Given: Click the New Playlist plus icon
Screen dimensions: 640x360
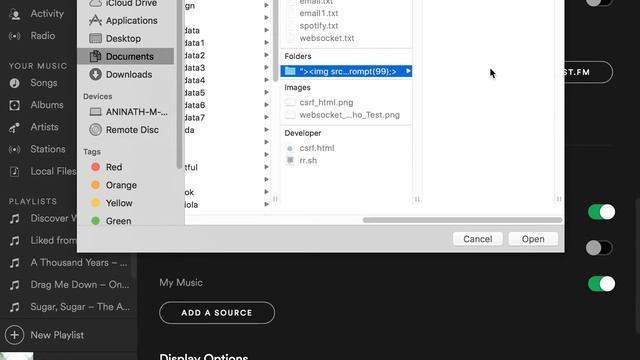Looking at the screenshot, I should click(x=14, y=335).
